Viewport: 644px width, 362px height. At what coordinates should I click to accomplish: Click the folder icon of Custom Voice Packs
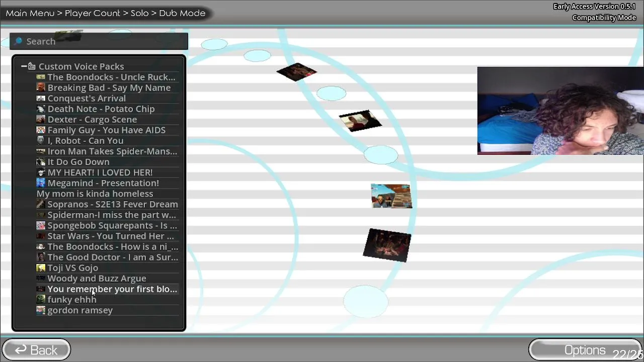click(32, 66)
